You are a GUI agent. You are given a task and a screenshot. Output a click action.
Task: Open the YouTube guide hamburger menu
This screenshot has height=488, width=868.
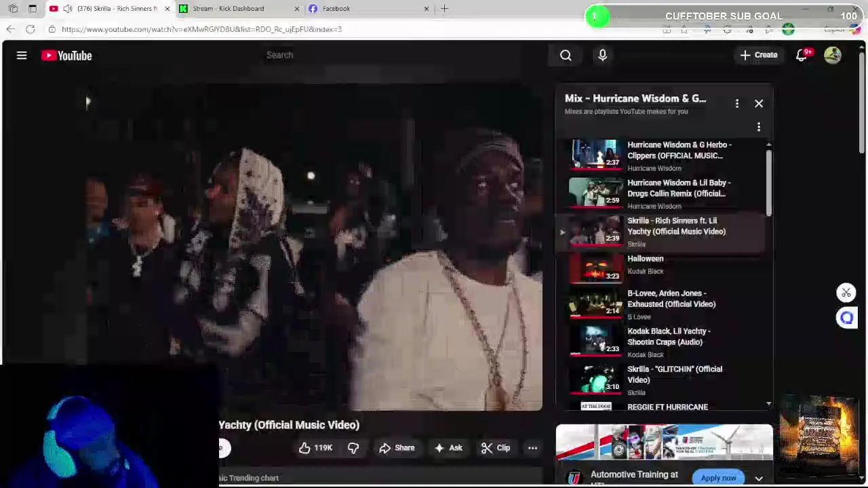[22, 56]
